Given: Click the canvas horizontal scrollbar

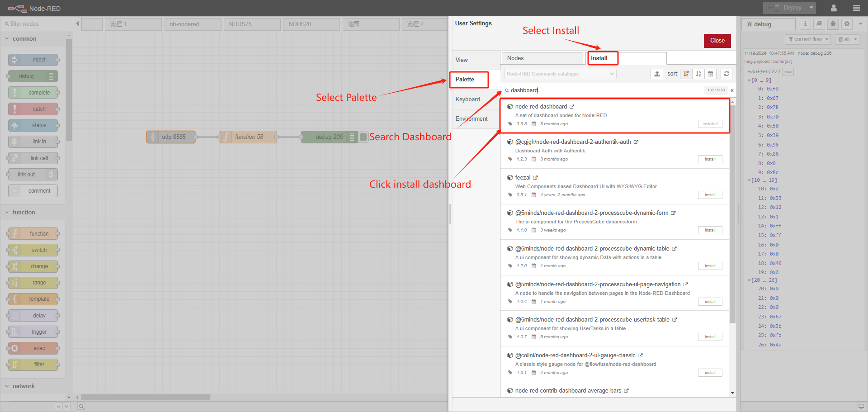Looking at the screenshot, I should (145, 398).
